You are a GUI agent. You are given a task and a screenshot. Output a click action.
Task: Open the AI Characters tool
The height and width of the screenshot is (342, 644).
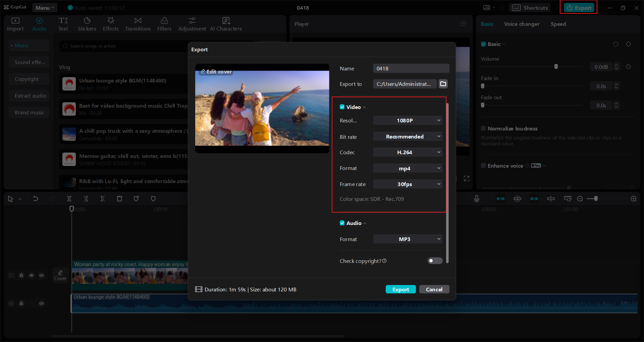click(226, 24)
